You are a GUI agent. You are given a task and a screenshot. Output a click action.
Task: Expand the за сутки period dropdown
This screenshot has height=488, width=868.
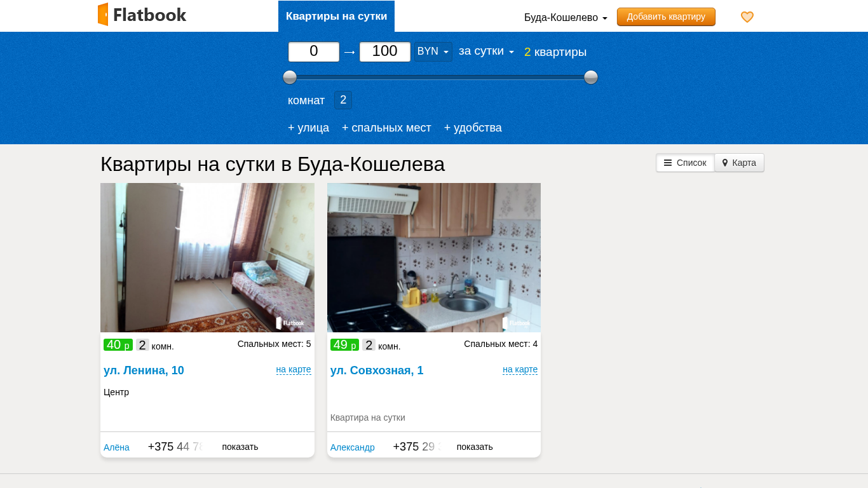tap(486, 51)
